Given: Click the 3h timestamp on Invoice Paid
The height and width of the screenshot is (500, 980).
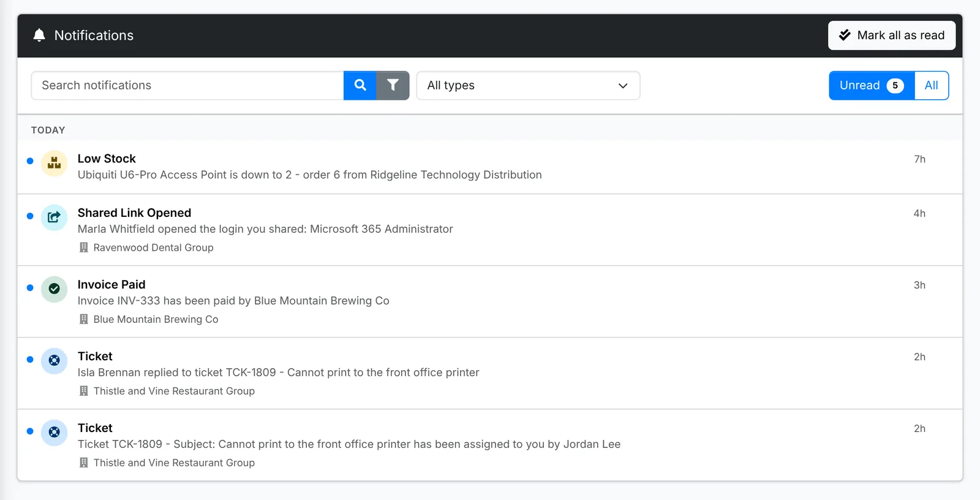Looking at the screenshot, I should [919, 285].
